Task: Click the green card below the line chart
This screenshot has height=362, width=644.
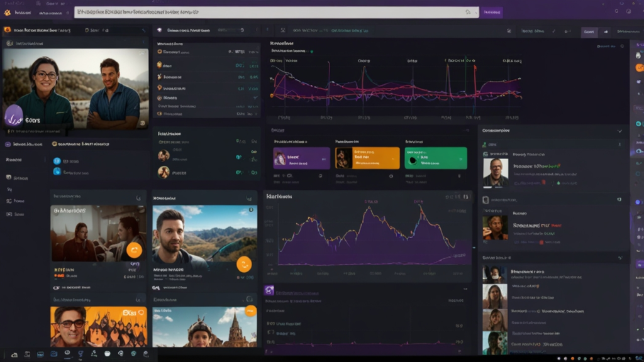Action: point(436,158)
